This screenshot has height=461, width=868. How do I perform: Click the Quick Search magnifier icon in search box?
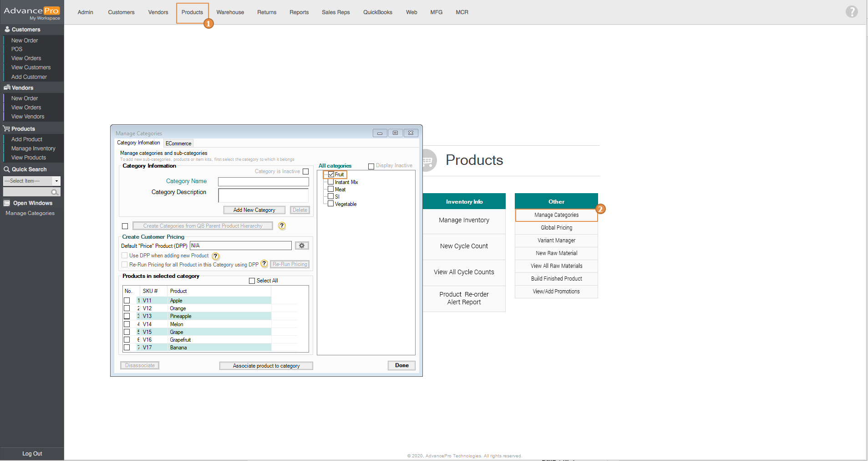[55, 192]
